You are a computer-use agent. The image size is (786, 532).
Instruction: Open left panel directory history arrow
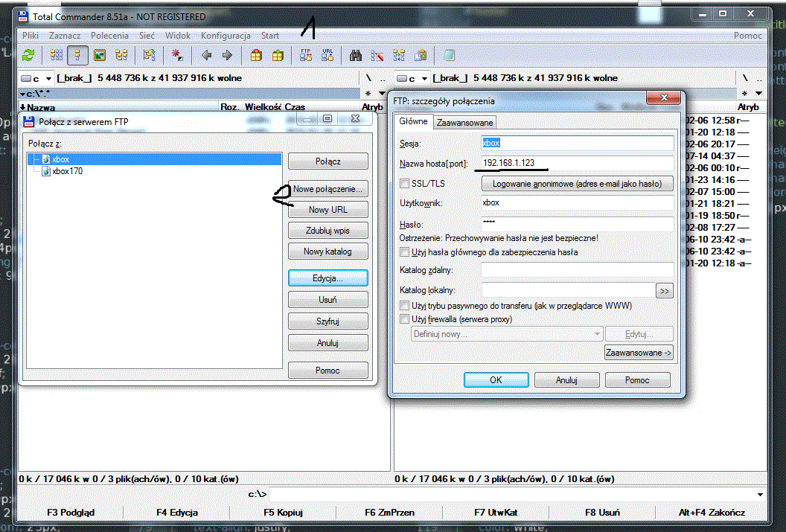click(382, 93)
